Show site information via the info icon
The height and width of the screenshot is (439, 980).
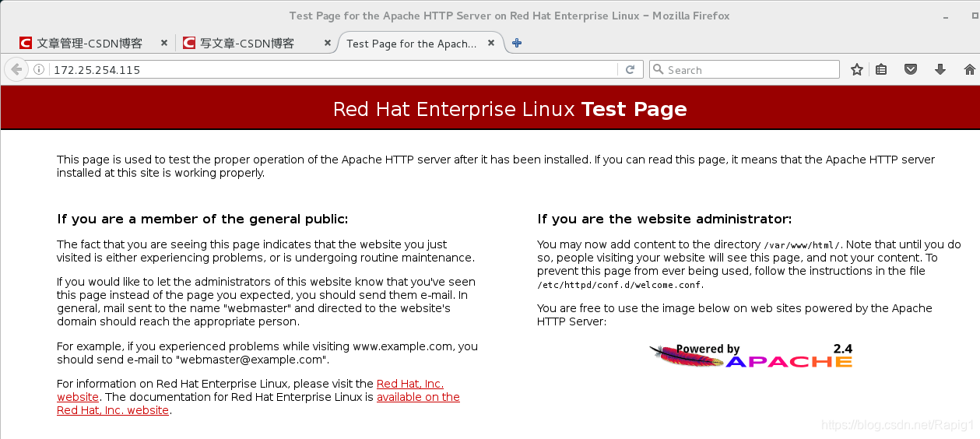point(39,70)
